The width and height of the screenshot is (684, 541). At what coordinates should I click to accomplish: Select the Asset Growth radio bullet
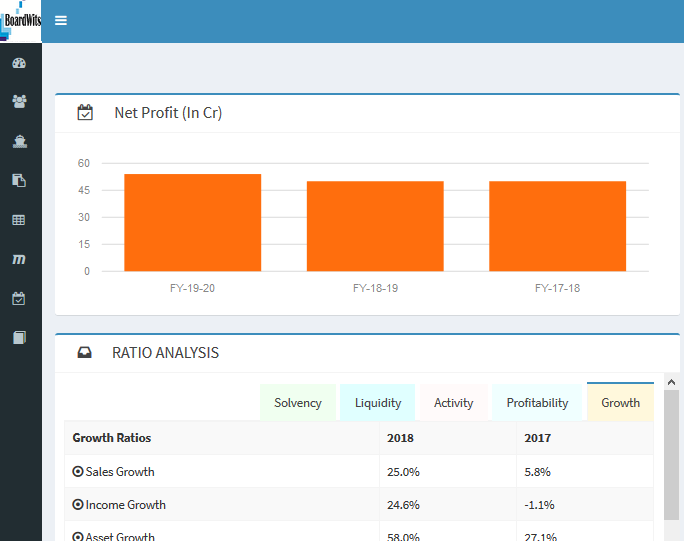78,536
